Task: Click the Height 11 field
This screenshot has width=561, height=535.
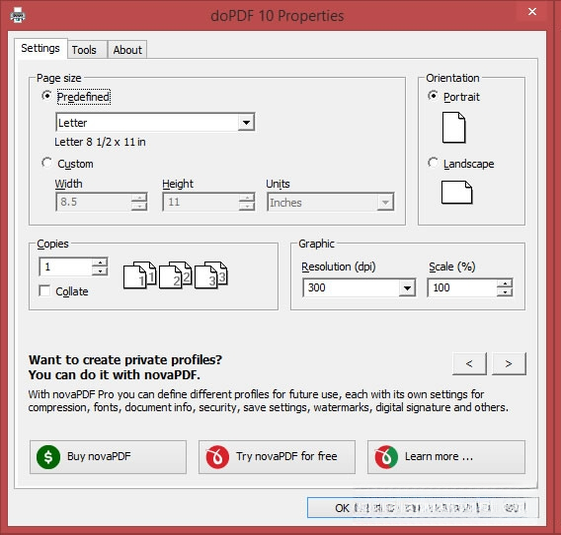Action: [x=201, y=202]
